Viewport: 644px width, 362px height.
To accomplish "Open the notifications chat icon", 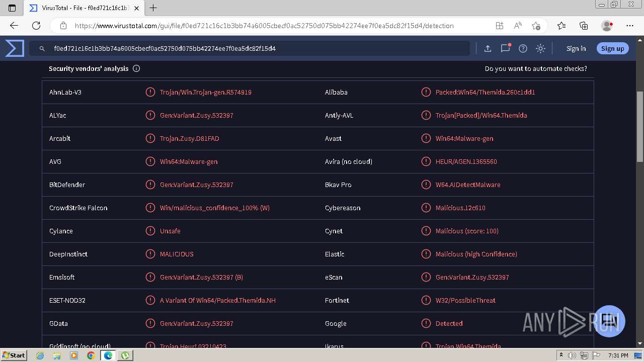I will (x=505, y=48).
